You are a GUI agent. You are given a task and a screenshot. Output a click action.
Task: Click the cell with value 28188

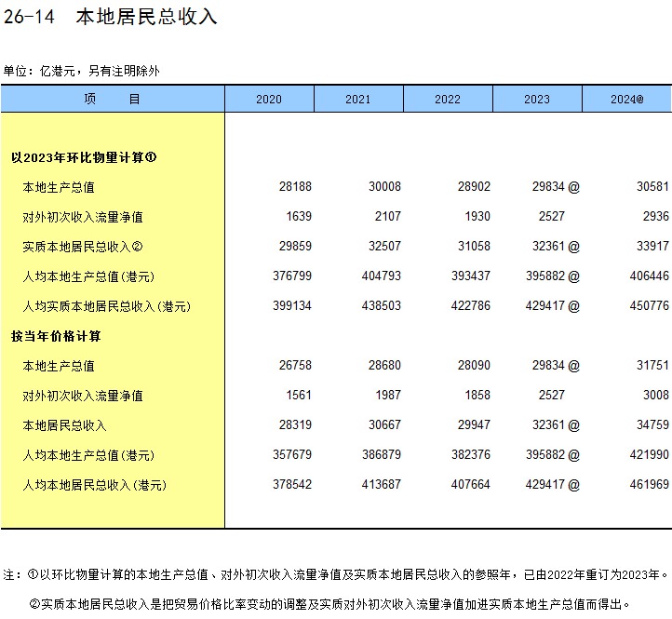295,187
